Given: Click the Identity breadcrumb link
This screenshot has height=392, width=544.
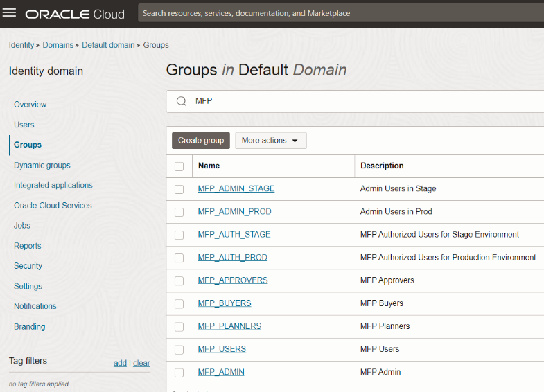Looking at the screenshot, I should coord(21,45).
